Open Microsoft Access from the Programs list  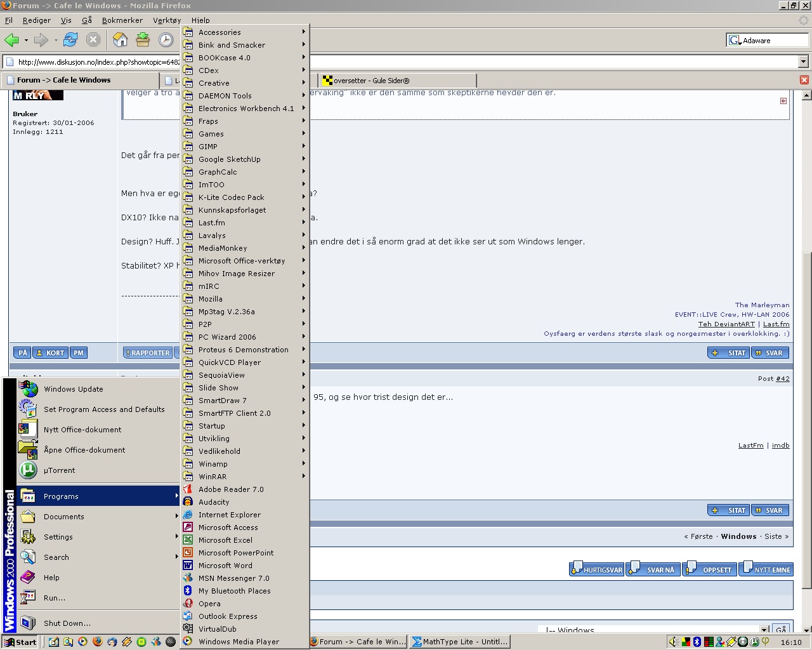point(245,527)
